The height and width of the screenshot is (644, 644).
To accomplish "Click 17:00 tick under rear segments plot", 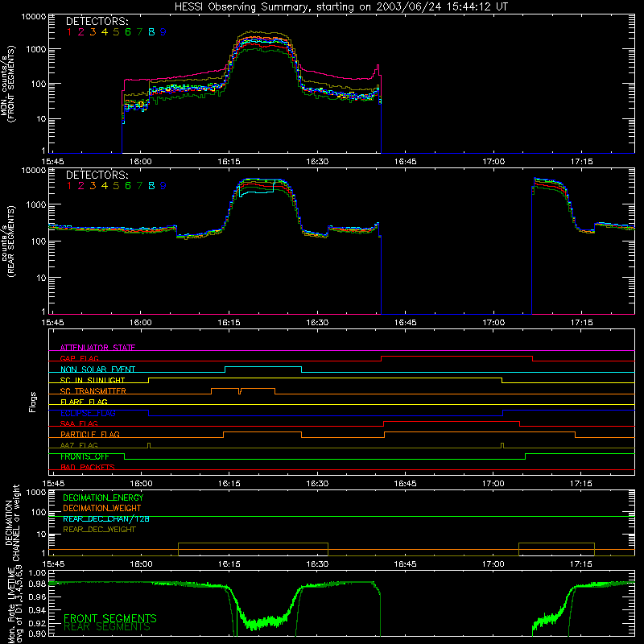I will point(493,323).
